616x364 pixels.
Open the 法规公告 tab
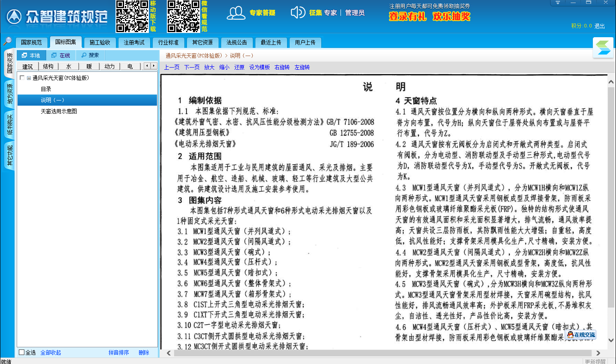[x=237, y=42]
